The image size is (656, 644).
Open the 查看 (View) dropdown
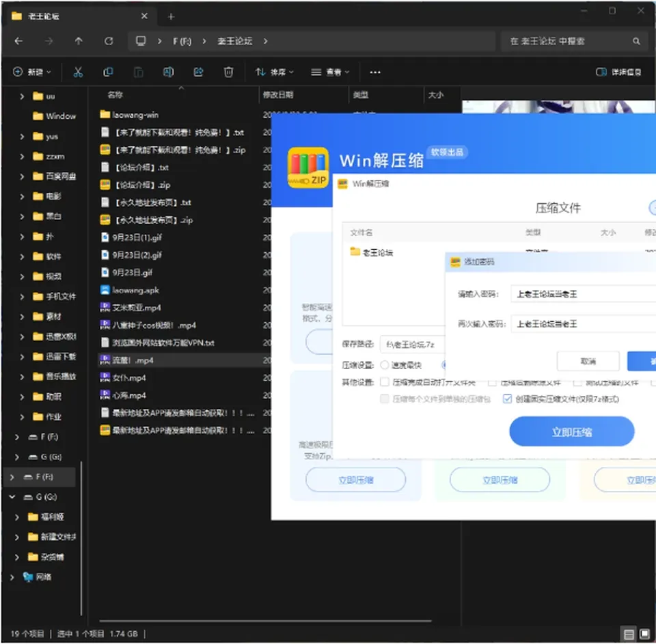tap(330, 72)
